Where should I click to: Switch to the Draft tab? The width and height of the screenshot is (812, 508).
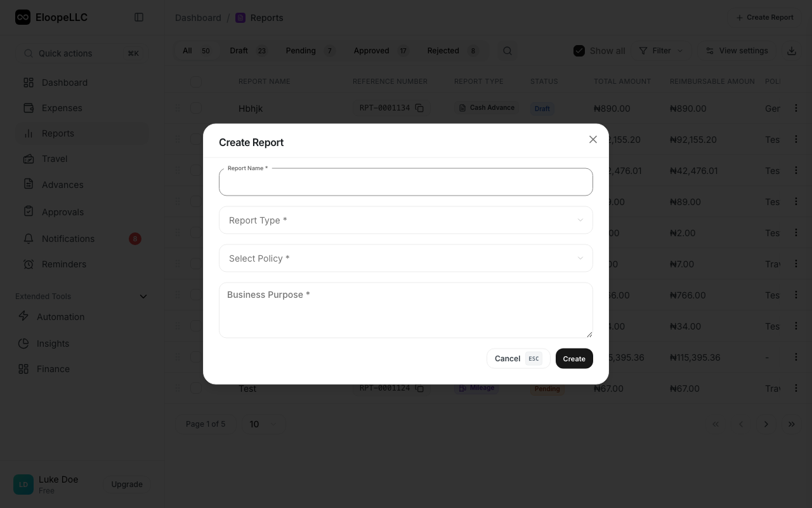click(238, 50)
